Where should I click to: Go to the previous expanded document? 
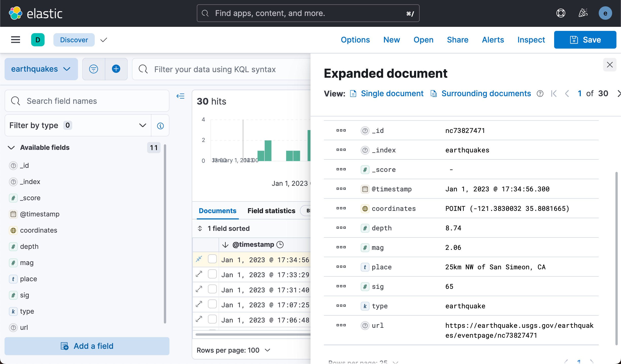click(567, 94)
